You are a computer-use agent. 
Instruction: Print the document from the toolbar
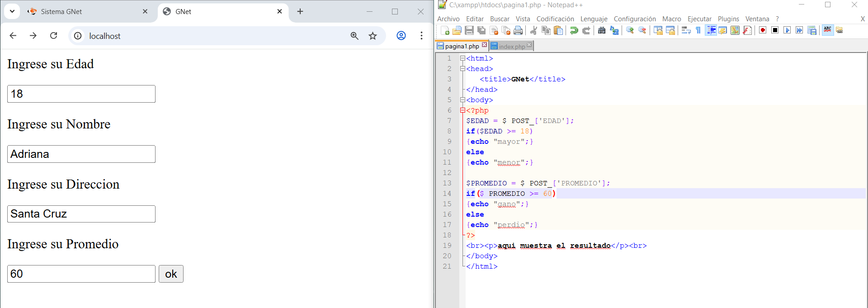coord(518,30)
